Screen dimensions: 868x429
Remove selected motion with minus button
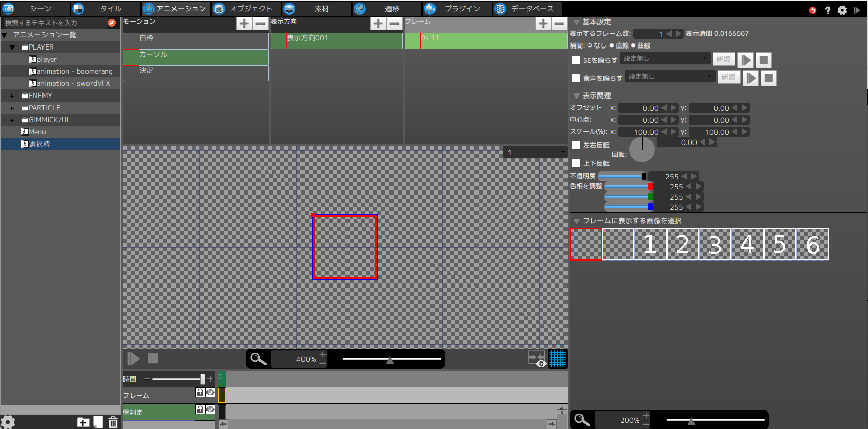click(x=260, y=23)
